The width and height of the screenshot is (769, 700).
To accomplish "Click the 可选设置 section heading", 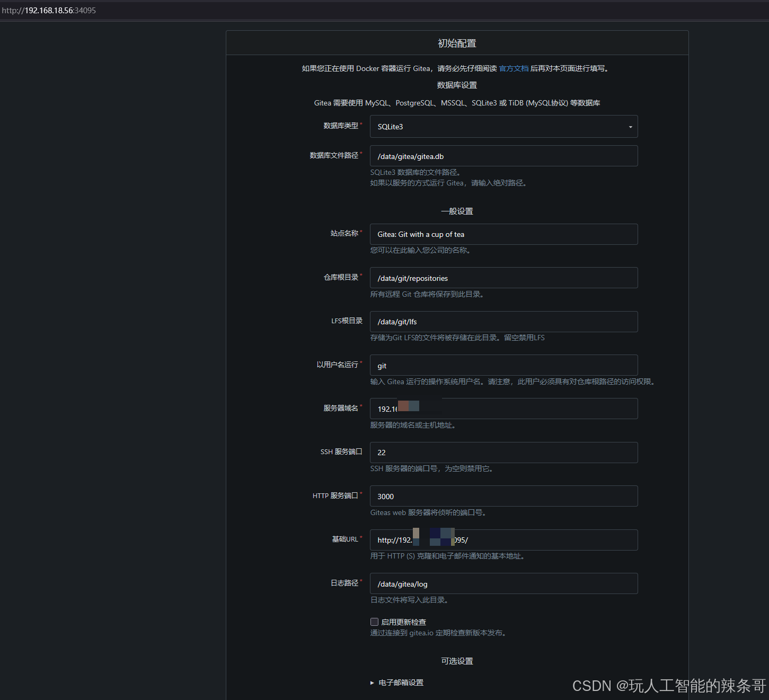I will tap(457, 661).
